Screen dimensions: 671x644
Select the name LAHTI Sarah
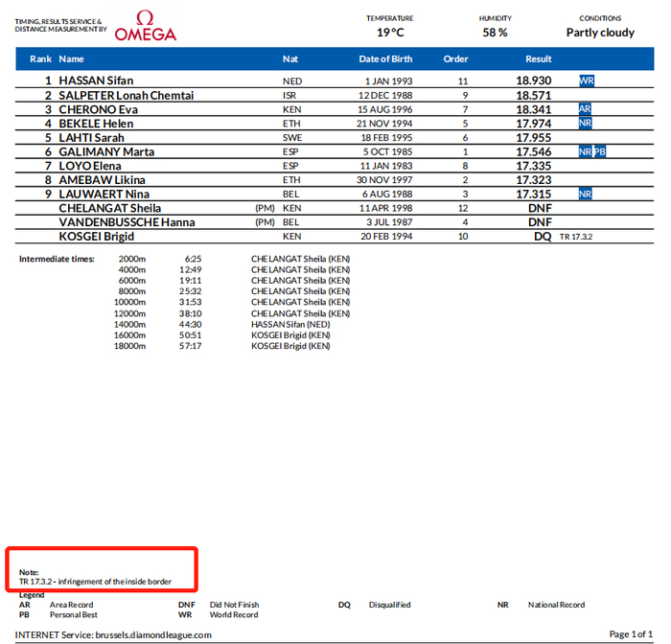click(x=91, y=137)
